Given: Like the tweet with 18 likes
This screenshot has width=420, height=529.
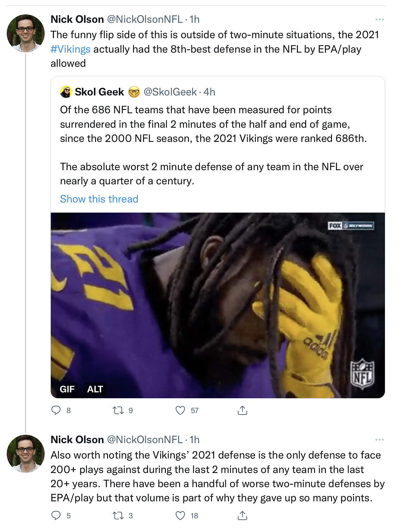Looking at the screenshot, I should point(180,515).
